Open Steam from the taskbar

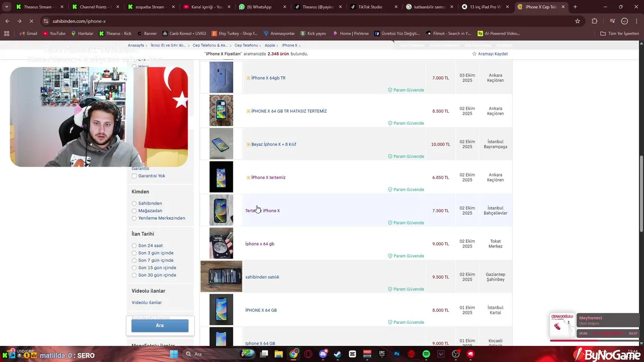click(x=338, y=354)
